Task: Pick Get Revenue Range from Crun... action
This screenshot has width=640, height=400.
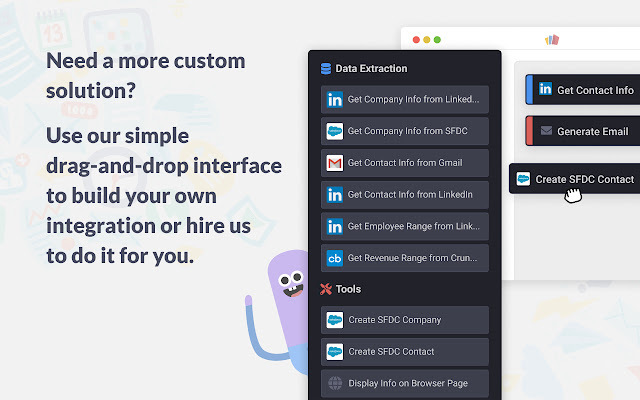Action: 405,258
